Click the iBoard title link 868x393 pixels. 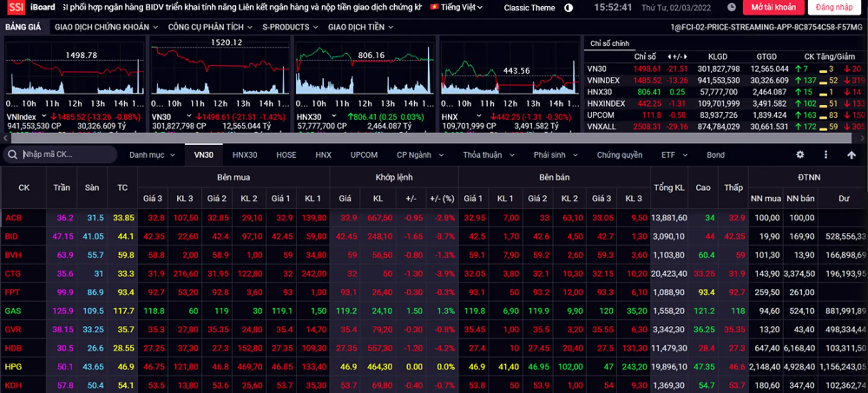(x=42, y=7)
